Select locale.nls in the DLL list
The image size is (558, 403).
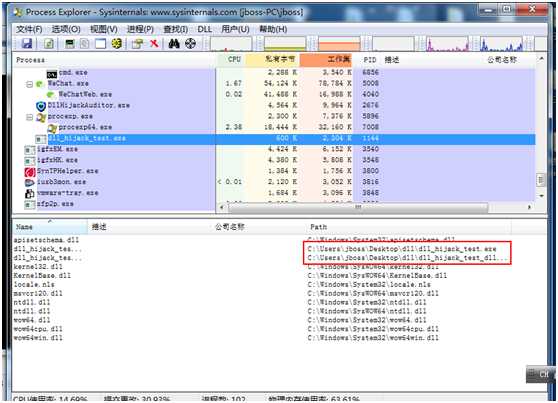click(x=34, y=284)
